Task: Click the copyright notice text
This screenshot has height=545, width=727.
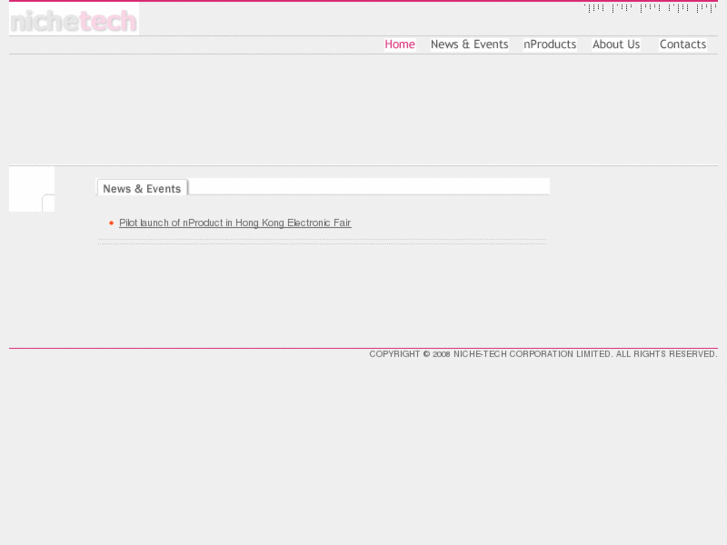Action: click(543, 354)
